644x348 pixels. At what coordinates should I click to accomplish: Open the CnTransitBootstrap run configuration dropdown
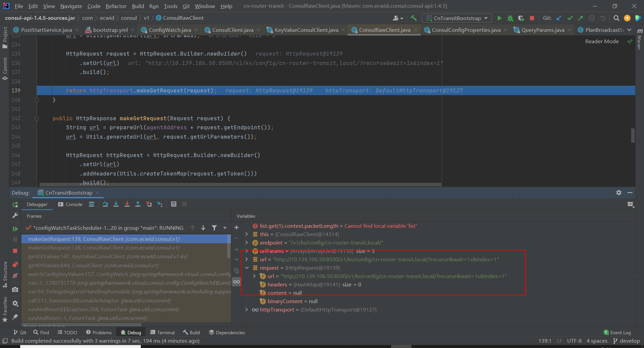click(x=457, y=18)
